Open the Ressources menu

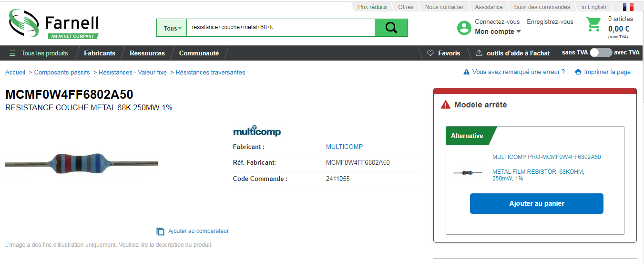pos(147,53)
